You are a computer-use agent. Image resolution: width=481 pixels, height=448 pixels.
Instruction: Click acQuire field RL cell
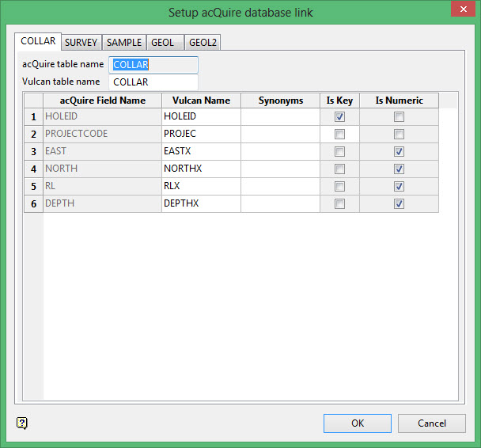[x=103, y=186]
